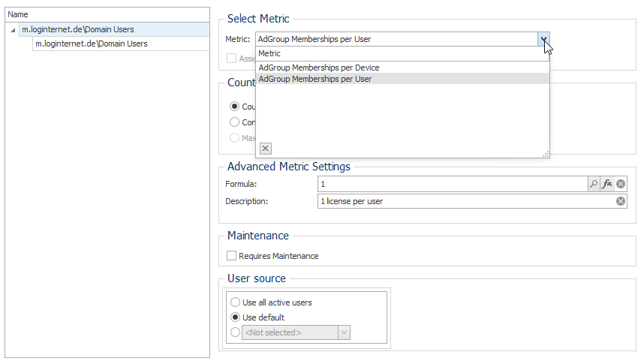Image resolution: width=644 pixels, height=364 pixels.
Task: Select AdGroup Memberships per Device
Action: [x=402, y=68]
